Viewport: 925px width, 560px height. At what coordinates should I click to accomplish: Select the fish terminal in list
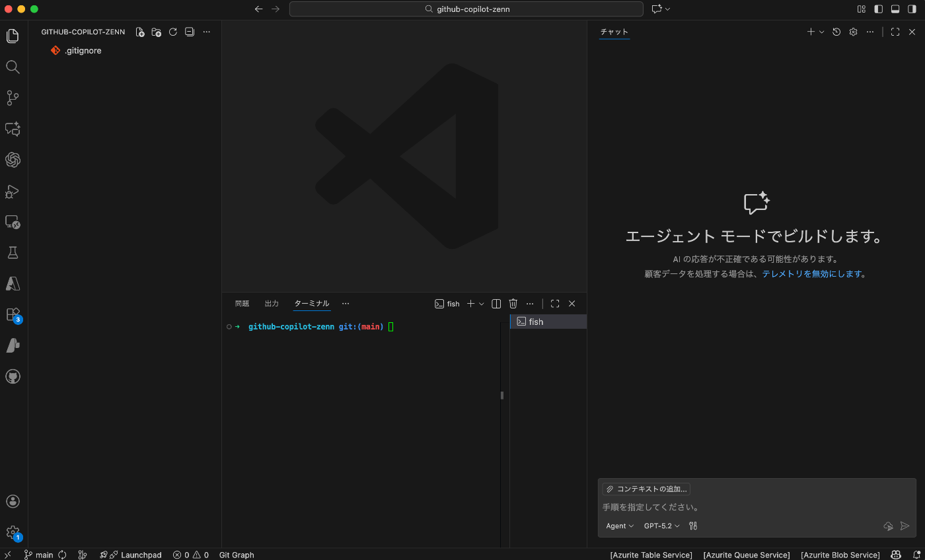click(548, 322)
